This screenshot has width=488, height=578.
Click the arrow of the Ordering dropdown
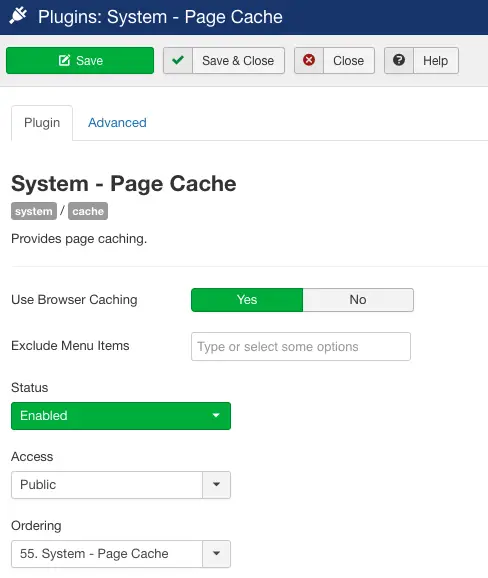[x=216, y=554]
